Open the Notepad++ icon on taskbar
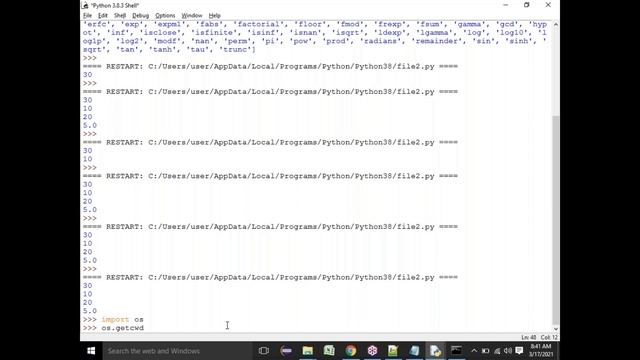The height and width of the screenshot is (360, 640). pos(393,351)
